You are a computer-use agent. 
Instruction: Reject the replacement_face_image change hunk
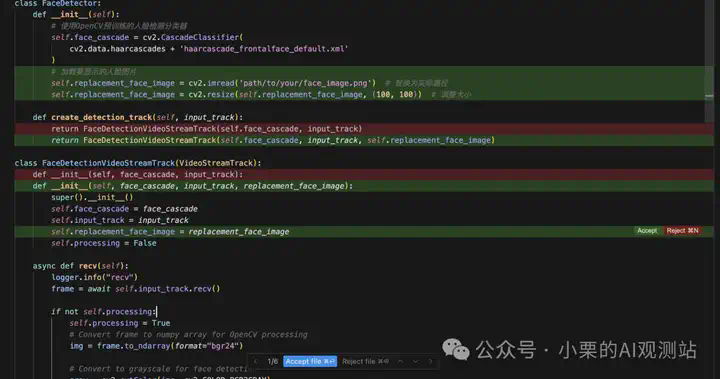682,231
